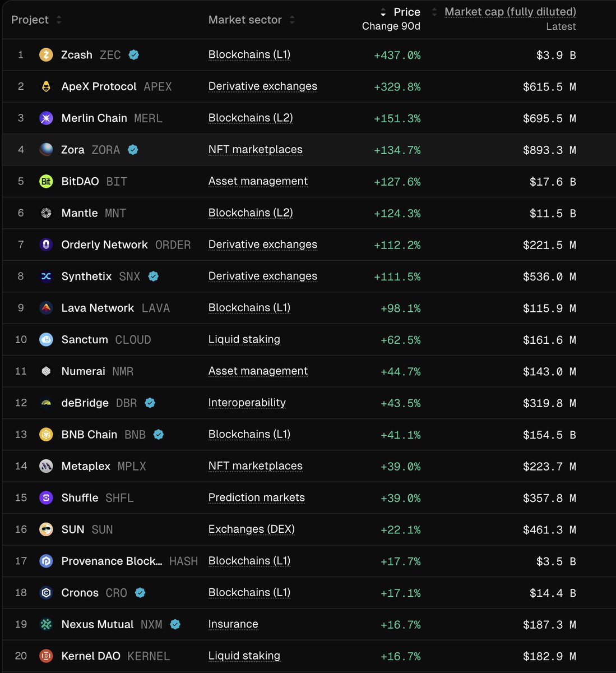The image size is (616, 673).
Task: Click the Synthetix logo icon
Action: tap(46, 276)
